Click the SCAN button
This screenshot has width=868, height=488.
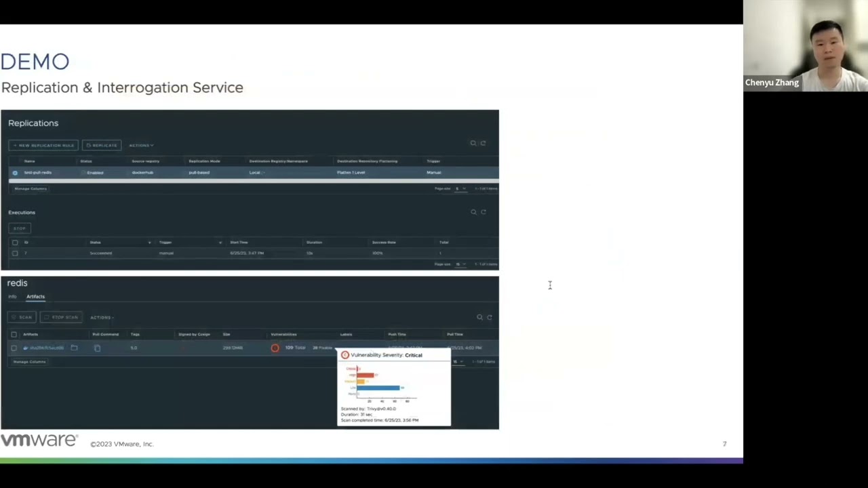[x=22, y=317]
